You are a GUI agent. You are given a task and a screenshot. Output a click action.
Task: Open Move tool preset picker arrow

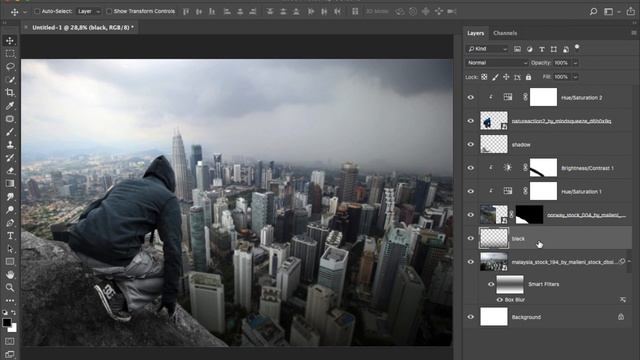tap(24, 12)
